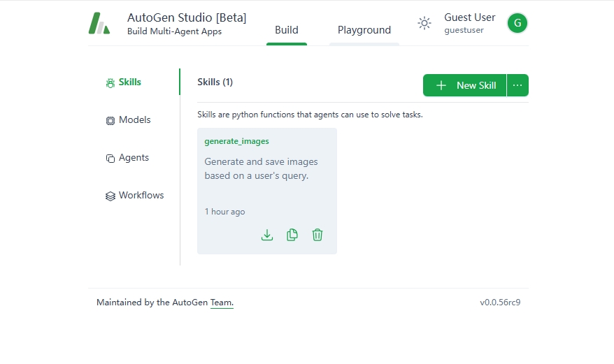Click the guestuser username text
The height and width of the screenshot is (364, 614).
click(x=464, y=30)
